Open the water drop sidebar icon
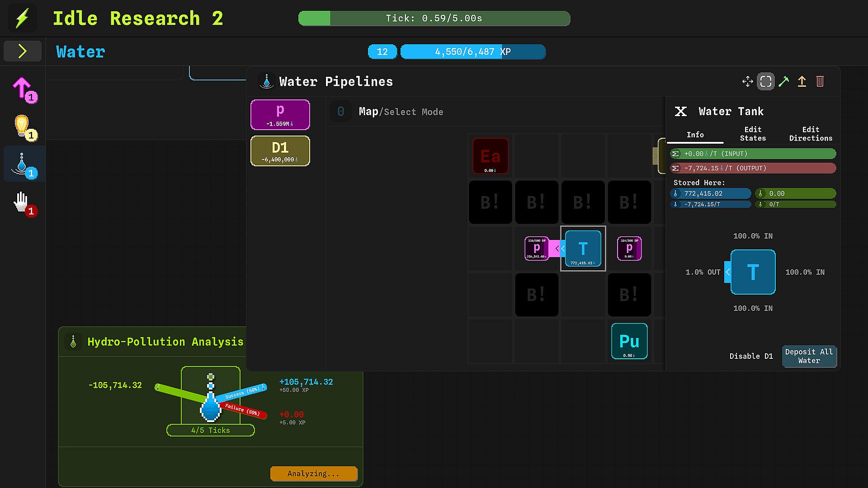The width and height of the screenshot is (868, 488). tap(23, 164)
